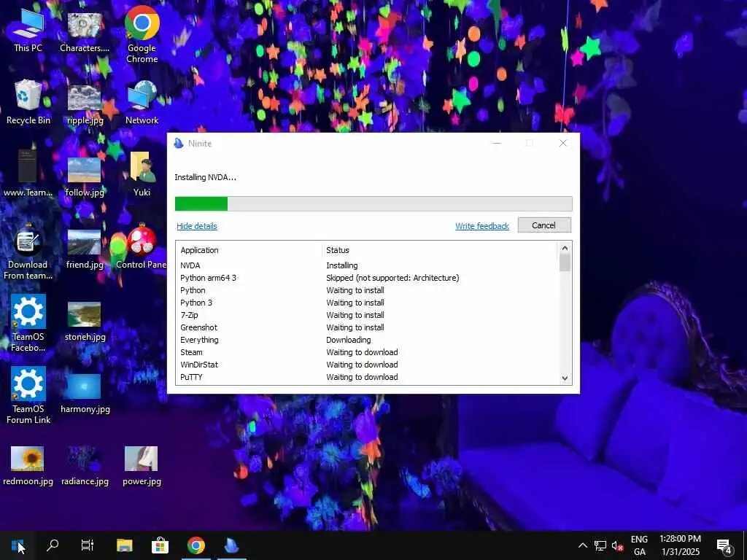Click the Windows Start button
The width and height of the screenshot is (747, 560).
[18, 545]
